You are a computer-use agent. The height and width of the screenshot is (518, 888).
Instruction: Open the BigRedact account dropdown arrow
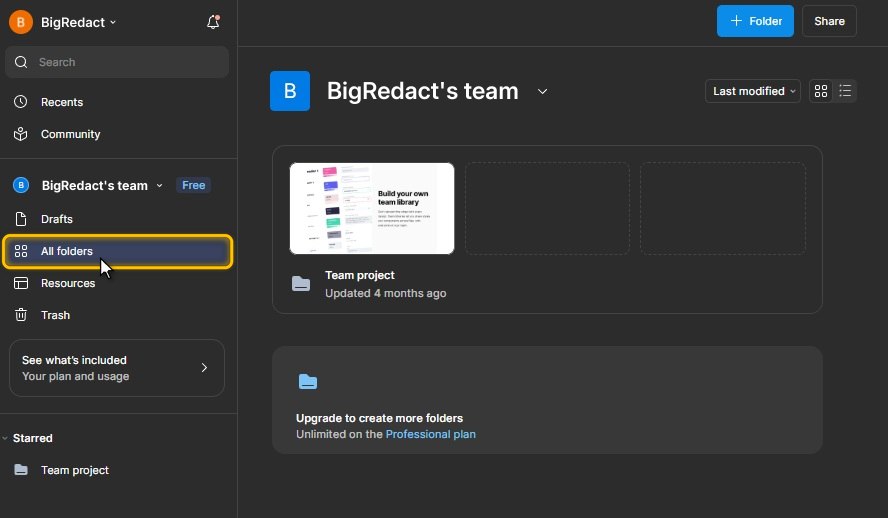[x=113, y=23]
